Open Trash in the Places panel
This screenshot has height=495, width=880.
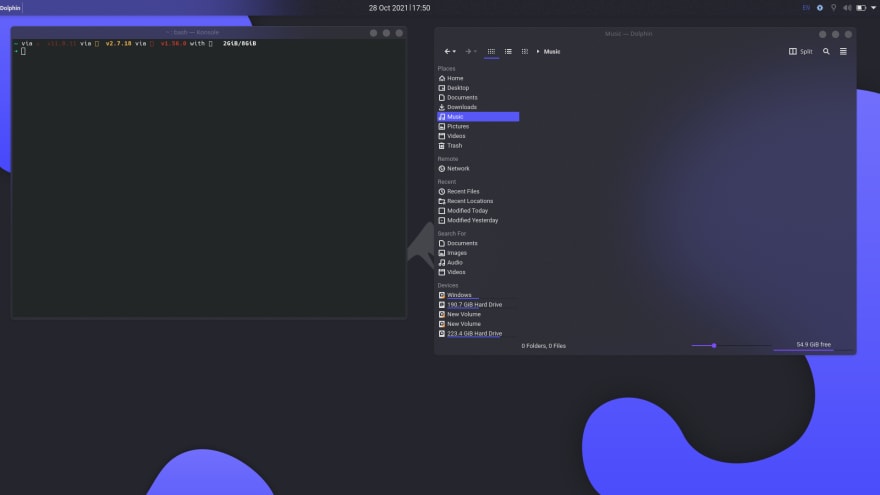click(x=478, y=145)
